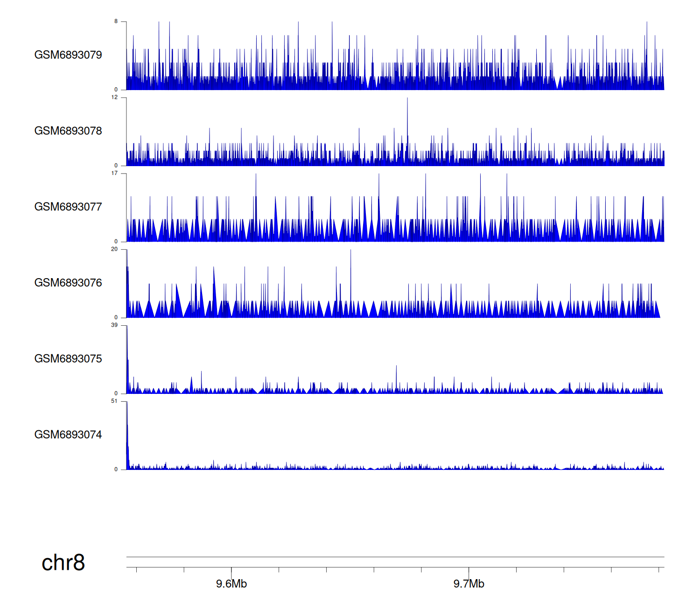Click y-axis maximum value 39

(115, 325)
